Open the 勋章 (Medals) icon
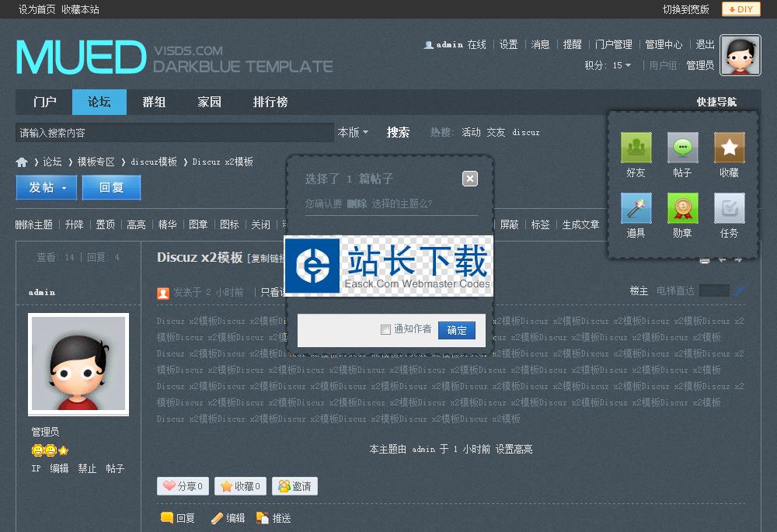777x532 pixels. 682,208
